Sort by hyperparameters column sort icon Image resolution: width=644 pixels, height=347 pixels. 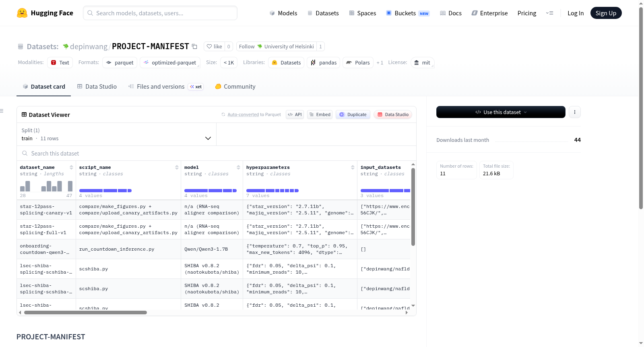(x=353, y=167)
